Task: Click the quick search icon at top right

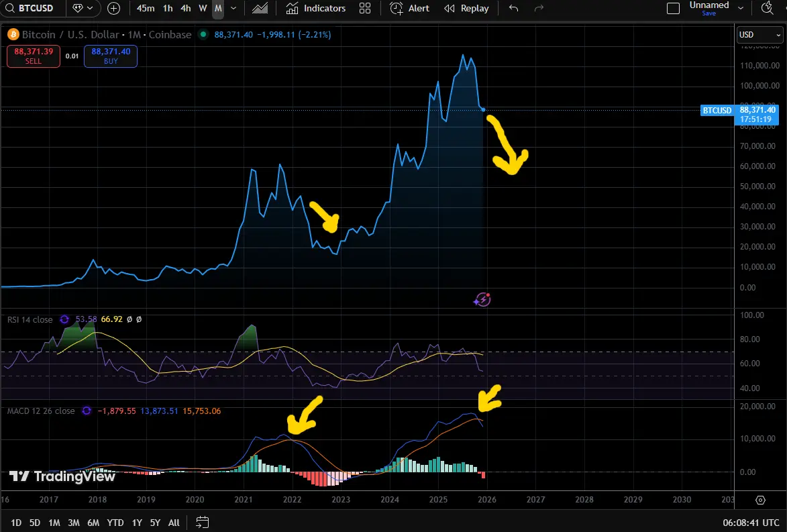Action: [768, 8]
